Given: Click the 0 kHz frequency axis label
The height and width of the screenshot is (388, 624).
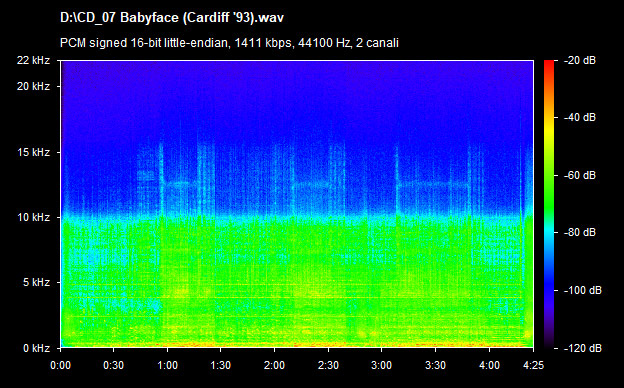Looking at the screenshot, I should pos(36,348).
